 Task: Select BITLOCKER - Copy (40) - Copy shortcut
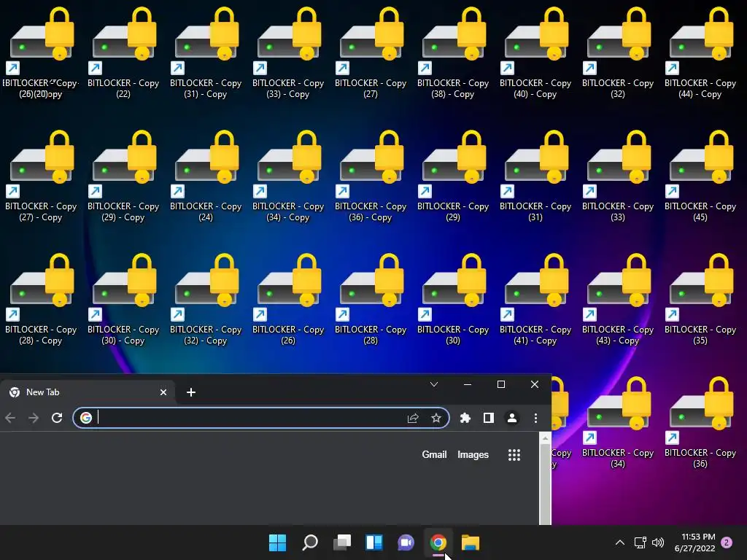(535, 52)
